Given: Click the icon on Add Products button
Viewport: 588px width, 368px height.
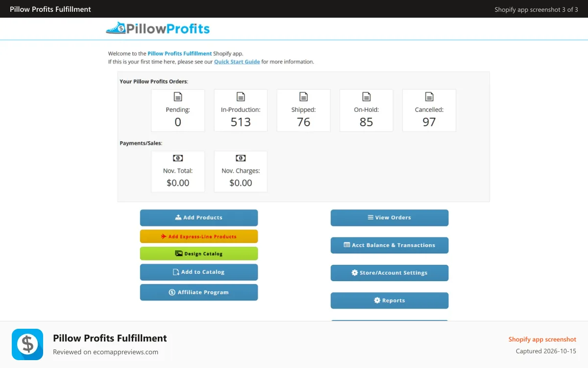Looking at the screenshot, I should 178,217.
